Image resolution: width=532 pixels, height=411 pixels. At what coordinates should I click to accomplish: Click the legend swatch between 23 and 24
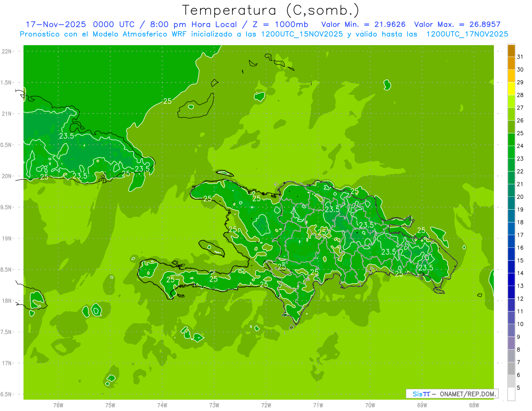[511, 153]
